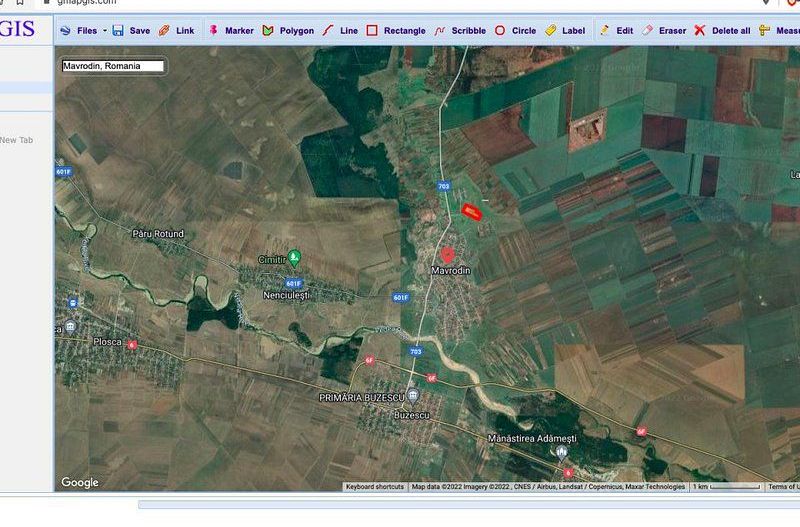
Task: Click the Google logo on the map
Action: click(80, 482)
